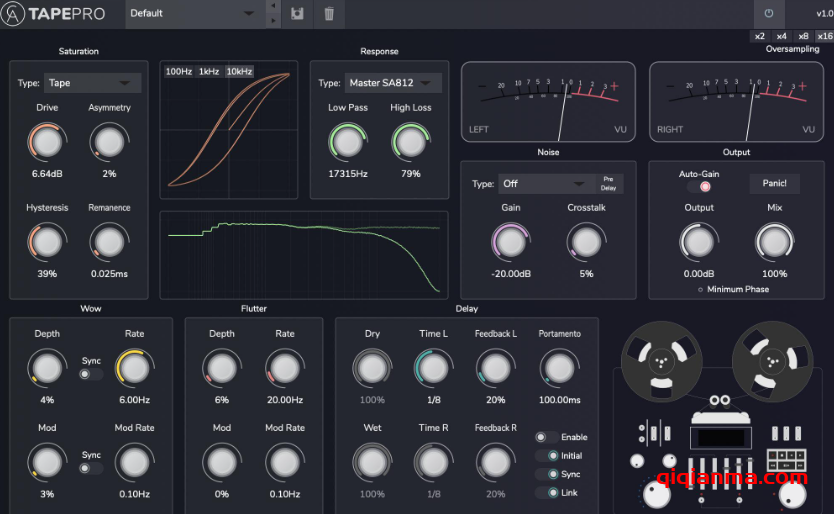Image resolution: width=834 pixels, height=514 pixels.
Task: Click the Saturation Drive knob
Action: coord(47,142)
